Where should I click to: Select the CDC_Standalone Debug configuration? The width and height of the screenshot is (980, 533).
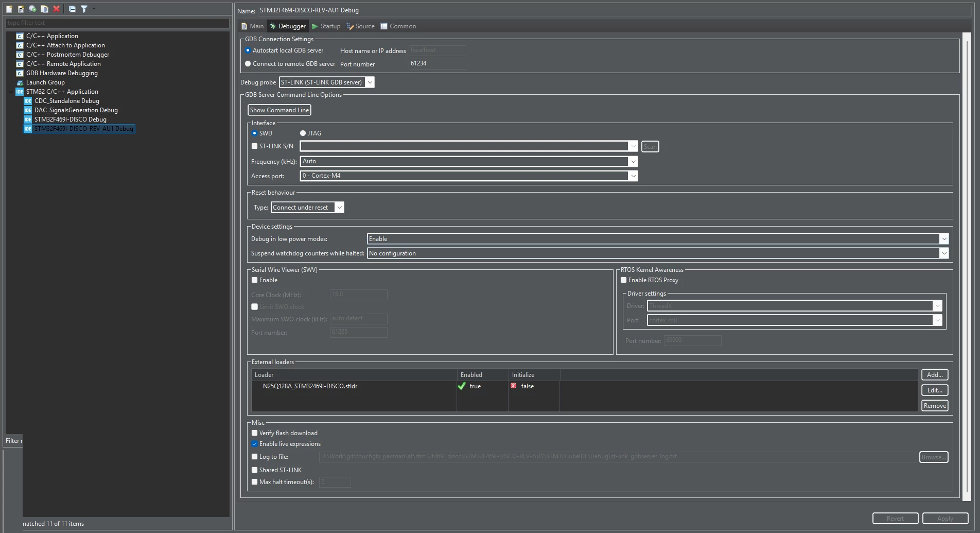(x=67, y=101)
